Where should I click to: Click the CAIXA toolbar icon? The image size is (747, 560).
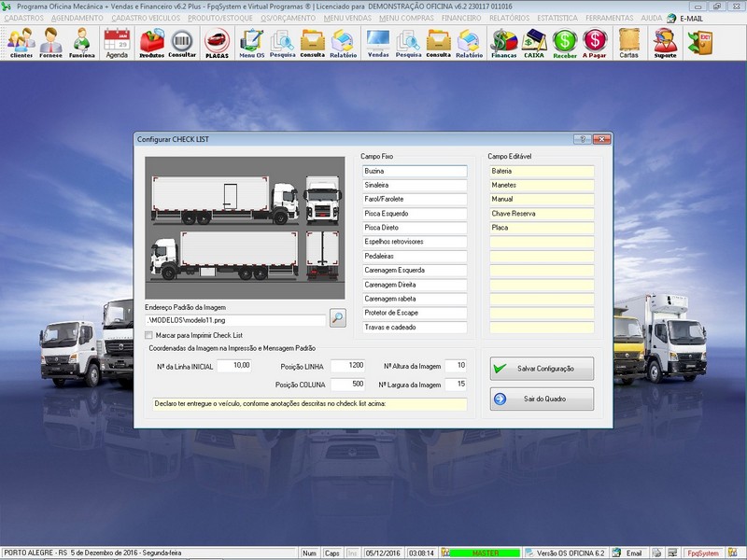click(534, 42)
